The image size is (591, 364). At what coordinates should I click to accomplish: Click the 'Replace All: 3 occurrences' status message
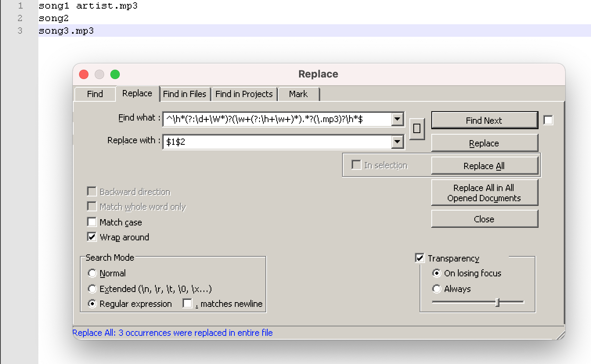173,333
